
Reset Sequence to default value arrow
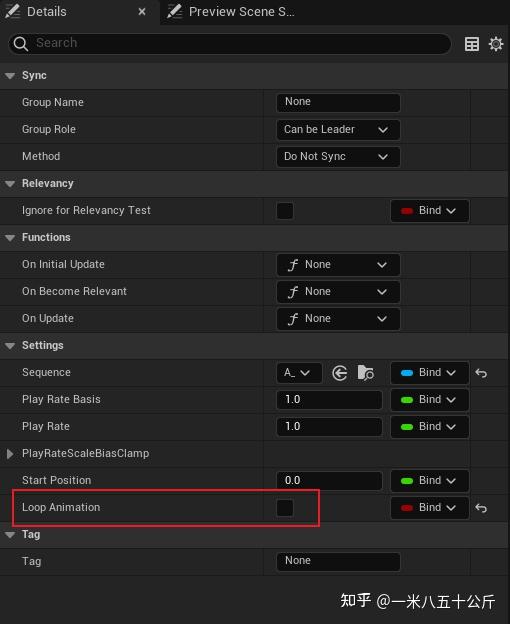point(481,373)
